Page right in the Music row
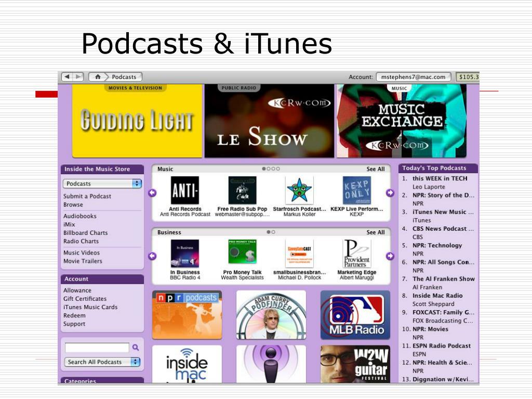This screenshot has width=532, height=399. click(x=390, y=193)
